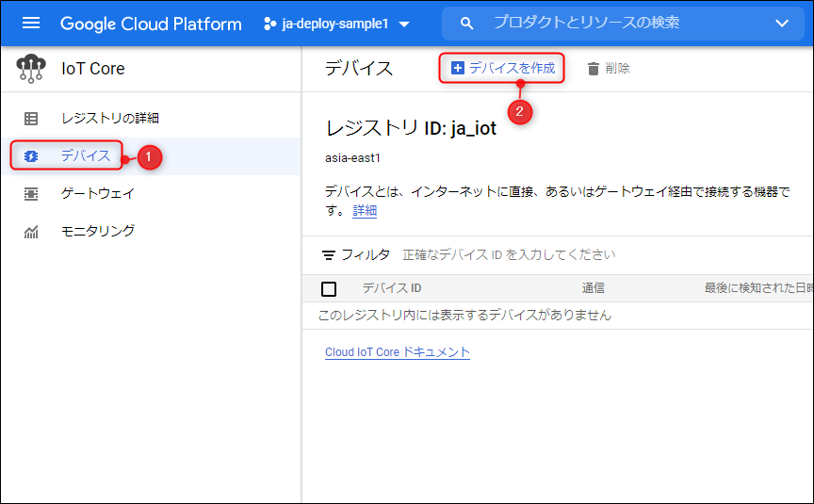Click the plus icon on デバイスを作成
Screen dimensions: 814x504
[x=457, y=68]
